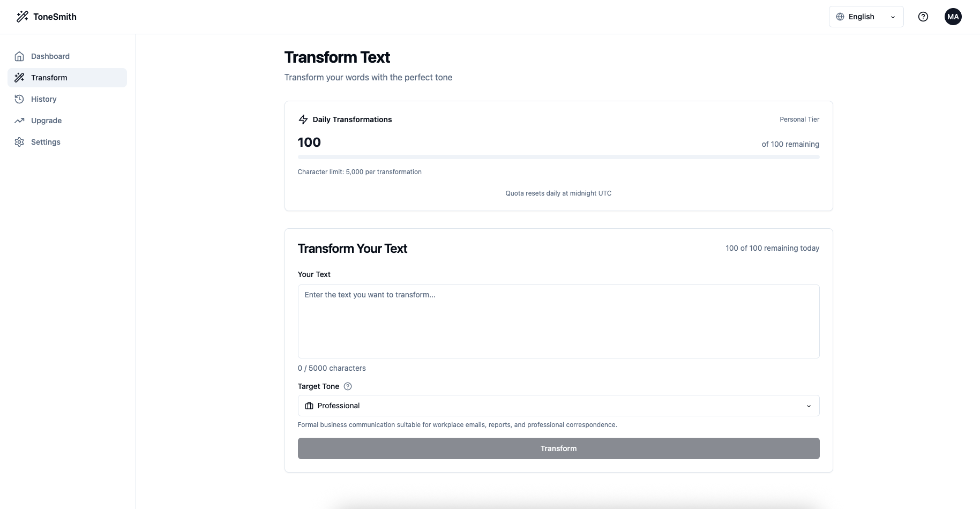Click the ToneSmith wand logo icon
This screenshot has width=980, height=509.
[x=22, y=17]
